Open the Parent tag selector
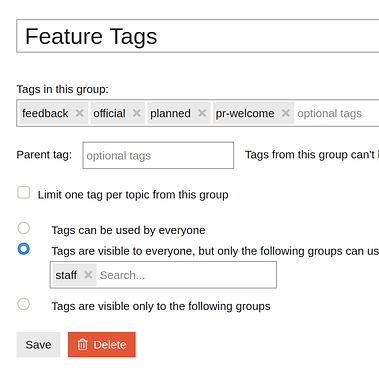This screenshot has width=379, height=375. click(x=158, y=155)
